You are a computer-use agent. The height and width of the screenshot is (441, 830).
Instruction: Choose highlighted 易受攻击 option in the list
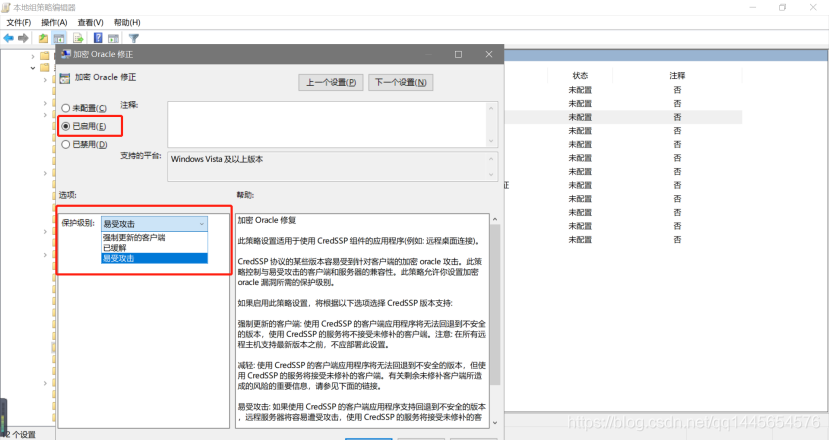point(154,258)
